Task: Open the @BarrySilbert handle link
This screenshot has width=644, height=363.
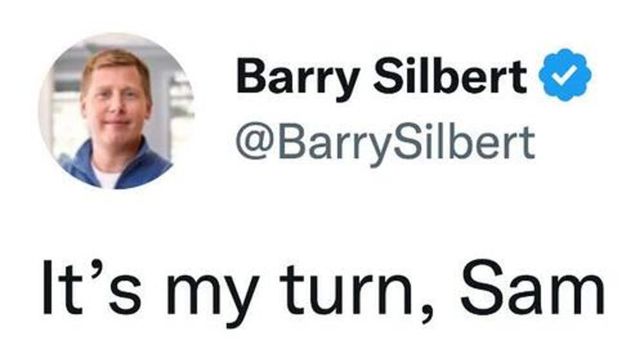Action: click(385, 144)
